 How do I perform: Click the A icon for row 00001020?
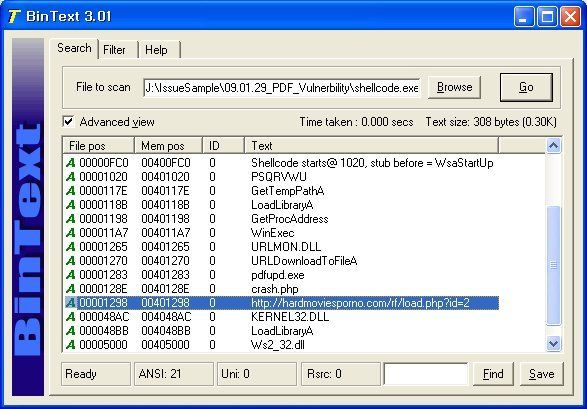[70, 177]
